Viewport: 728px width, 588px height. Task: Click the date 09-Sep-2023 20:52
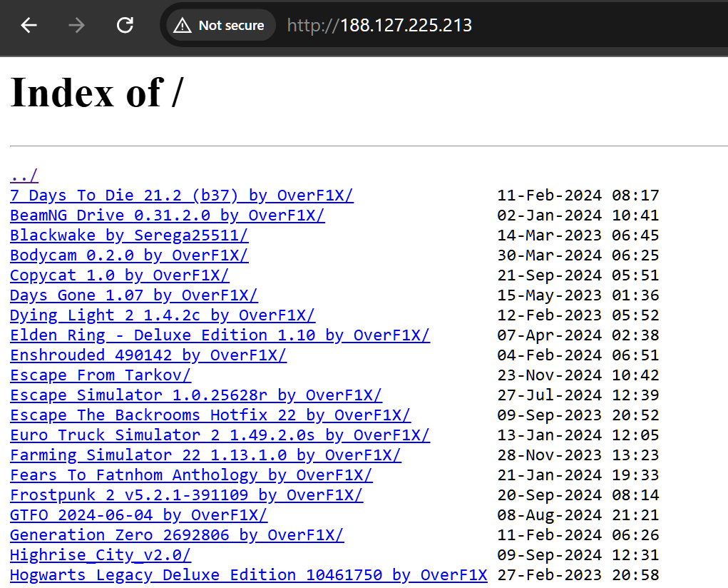578,415
